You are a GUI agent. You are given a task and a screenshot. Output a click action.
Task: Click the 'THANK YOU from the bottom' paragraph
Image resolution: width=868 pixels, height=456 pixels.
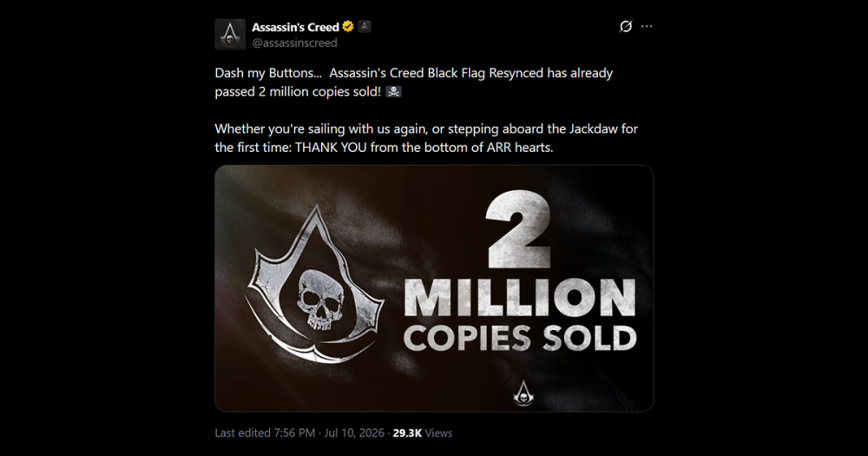coord(426,138)
